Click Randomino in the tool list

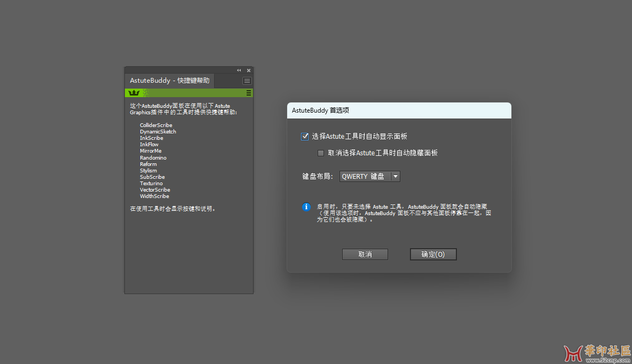click(x=153, y=158)
